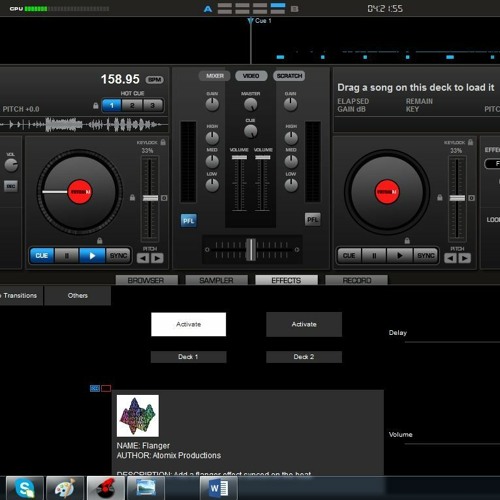The height and width of the screenshot is (500, 500).
Task: Click the left channel LOW knob
Action: tap(212, 185)
